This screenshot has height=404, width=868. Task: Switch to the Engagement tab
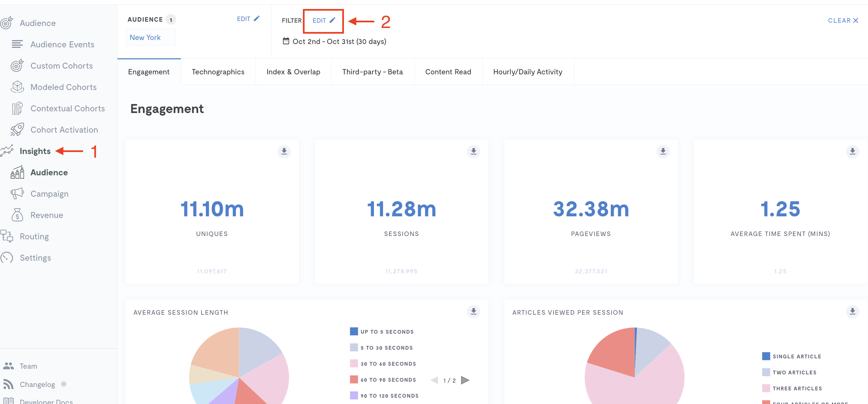coord(148,72)
